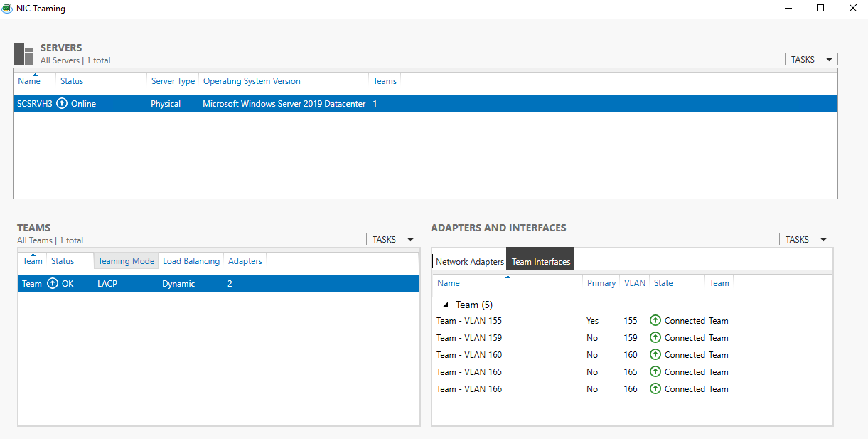
Task: Minimize the NIC Teaming window
Action: click(x=788, y=9)
